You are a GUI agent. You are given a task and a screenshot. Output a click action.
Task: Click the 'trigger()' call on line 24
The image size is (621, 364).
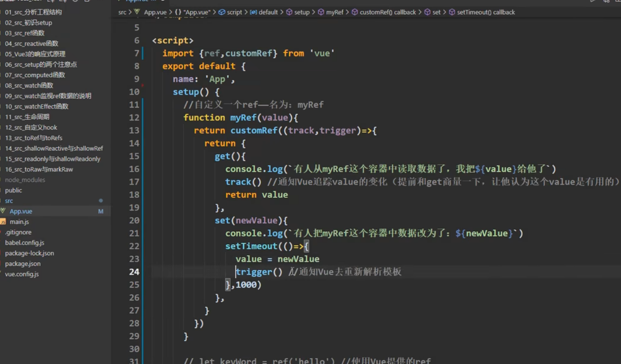point(259,272)
